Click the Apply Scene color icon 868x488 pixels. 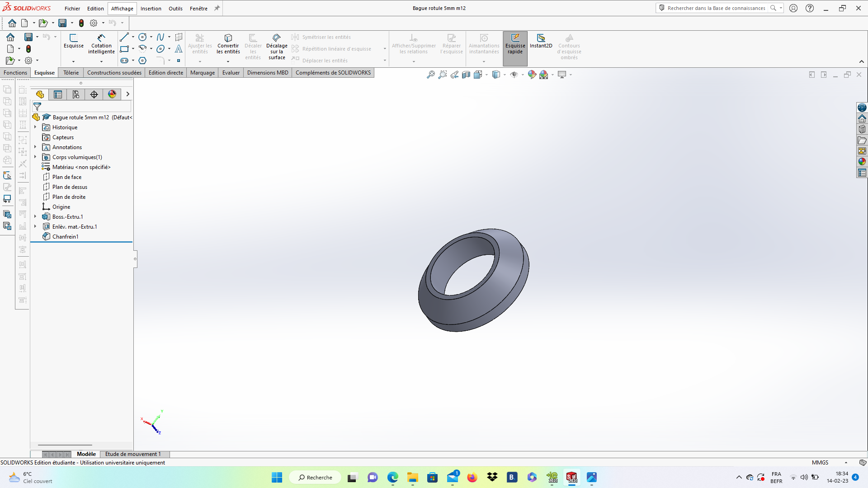pyautogui.click(x=544, y=75)
